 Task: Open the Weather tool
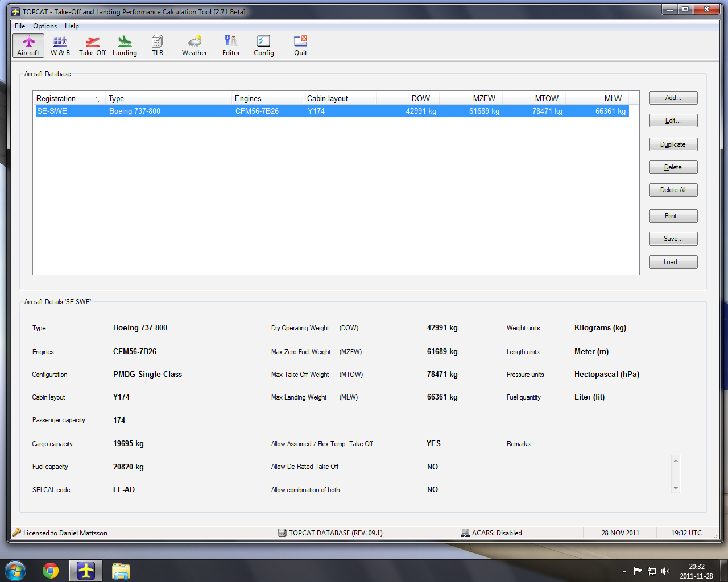[195, 45]
